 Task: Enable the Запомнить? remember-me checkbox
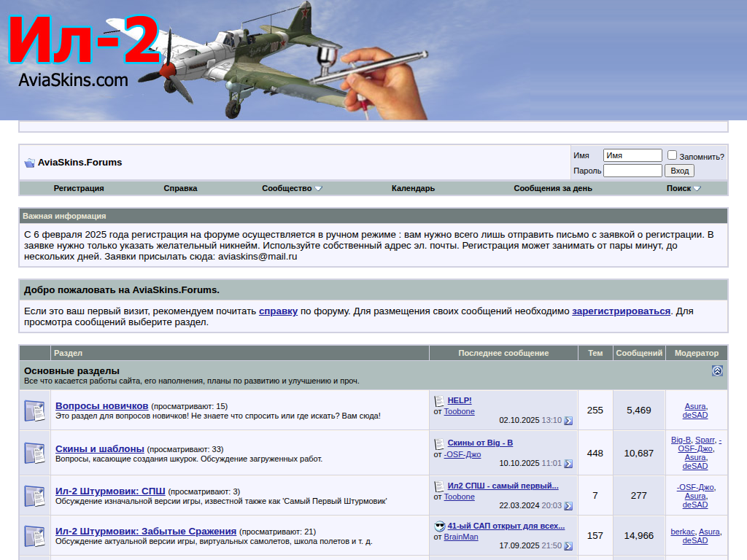[672, 155]
